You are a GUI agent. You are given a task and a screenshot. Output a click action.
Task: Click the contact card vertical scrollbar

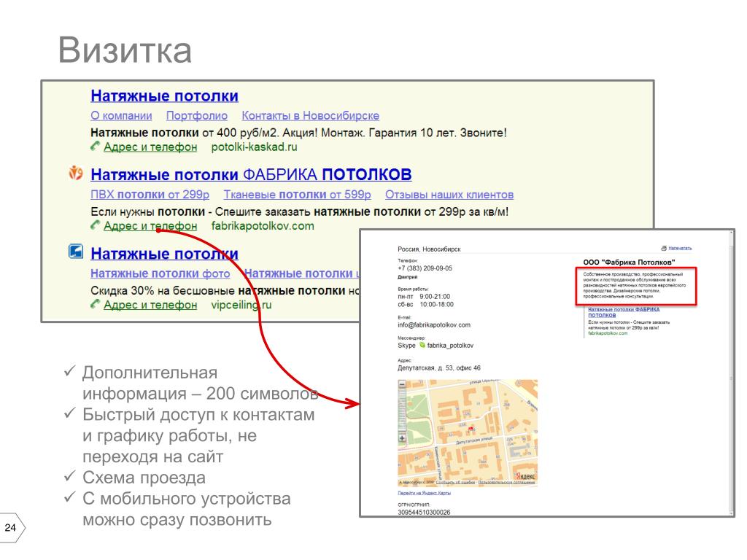731,373
